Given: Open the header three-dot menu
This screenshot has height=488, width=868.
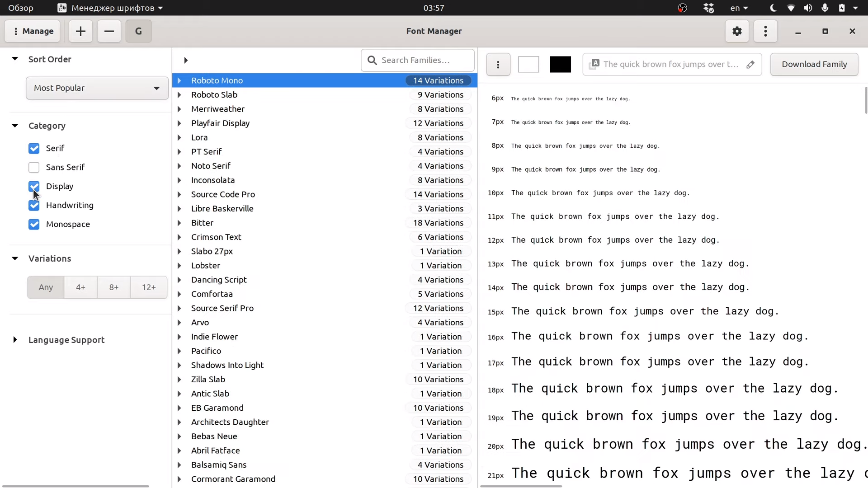Looking at the screenshot, I should (x=765, y=31).
